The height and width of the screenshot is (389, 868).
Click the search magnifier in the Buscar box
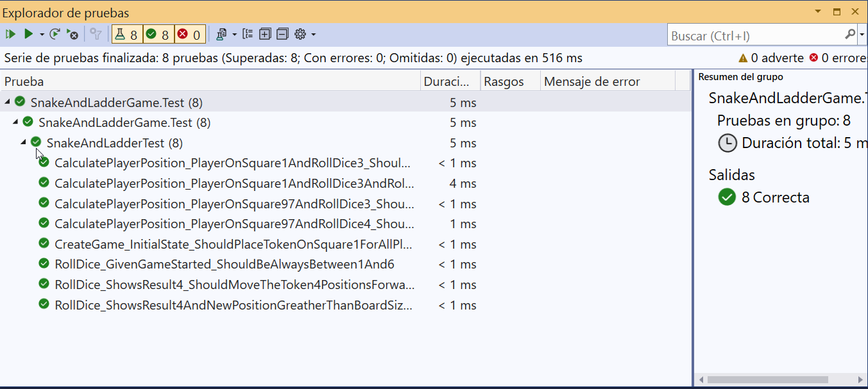850,34
